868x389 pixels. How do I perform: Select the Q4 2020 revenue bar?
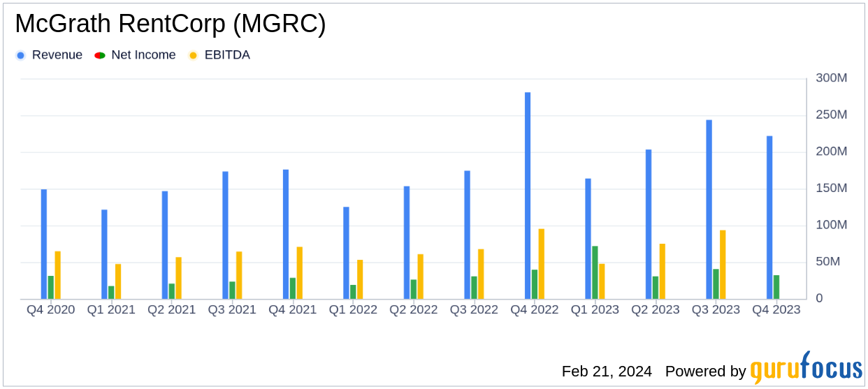(x=44, y=244)
